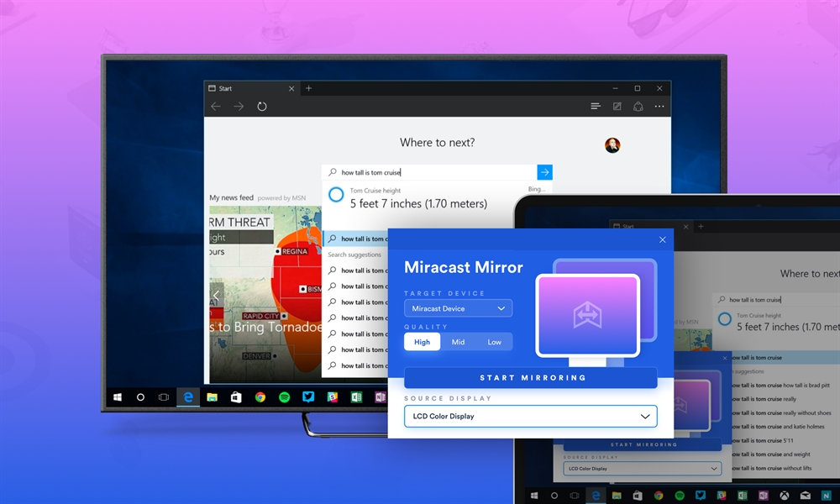This screenshot has width=840, height=504.
Task: Open Spotify from the taskbar
Action: 284,396
